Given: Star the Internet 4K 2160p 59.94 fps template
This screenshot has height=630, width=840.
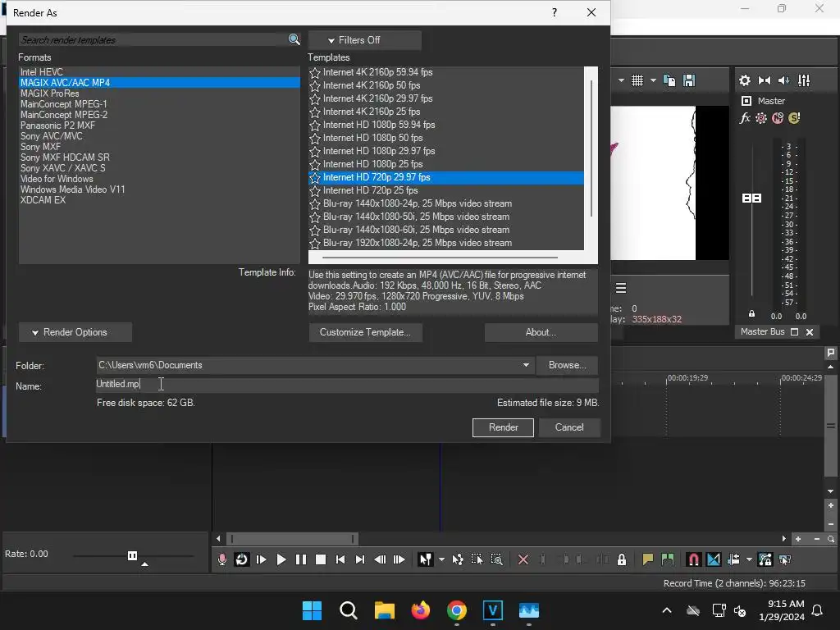Looking at the screenshot, I should point(315,72).
